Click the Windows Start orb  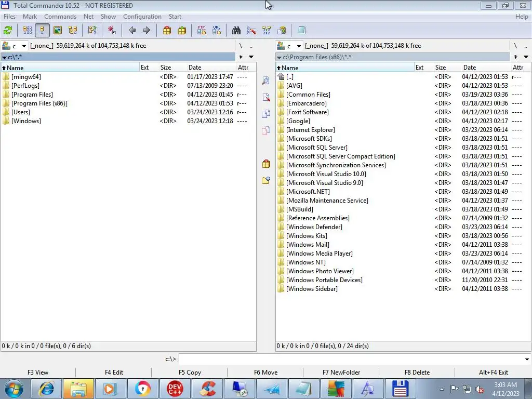pos(14,389)
